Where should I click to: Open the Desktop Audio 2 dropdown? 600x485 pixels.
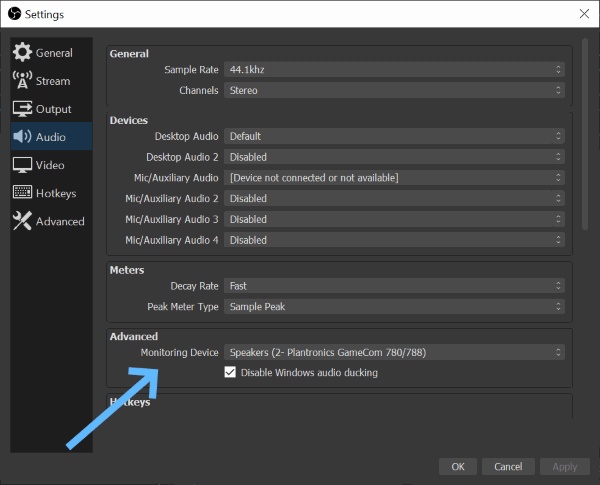tap(394, 157)
